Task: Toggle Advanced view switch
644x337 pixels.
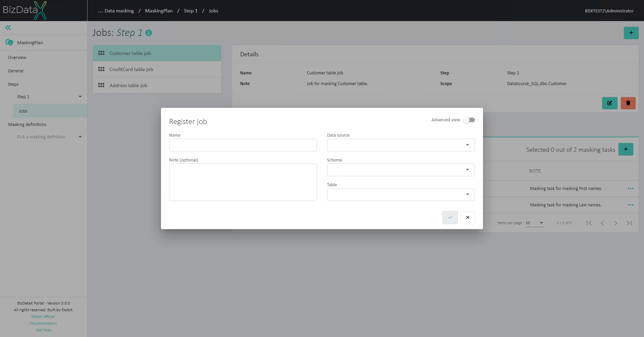Action: [469, 120]
